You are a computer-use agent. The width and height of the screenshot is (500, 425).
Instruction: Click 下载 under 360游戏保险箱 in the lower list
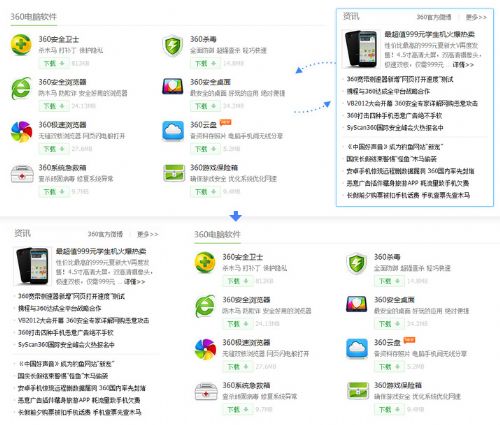click(389, 409)
